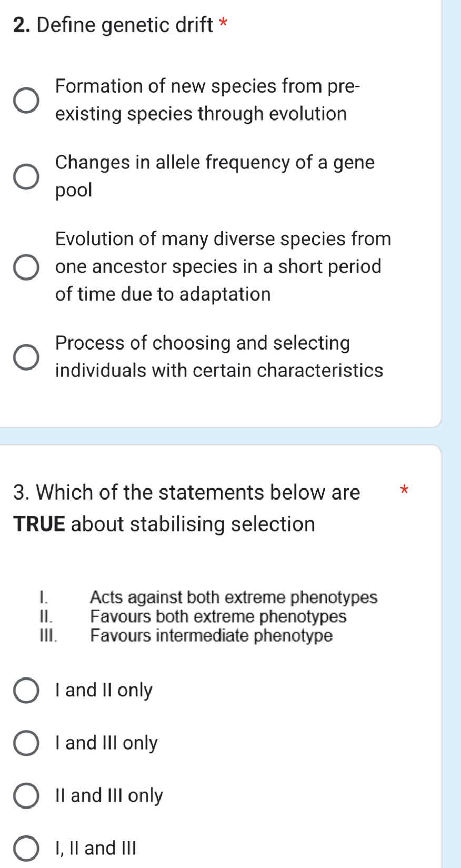461x868 pixels.
Task: Click the TRUE bold text in question 3
Action: point(39,523)
